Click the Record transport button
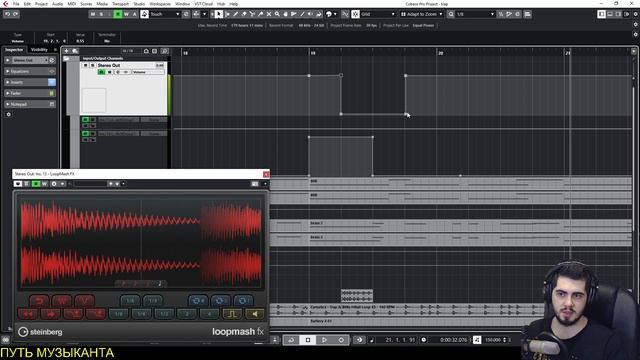 (341, 340)
